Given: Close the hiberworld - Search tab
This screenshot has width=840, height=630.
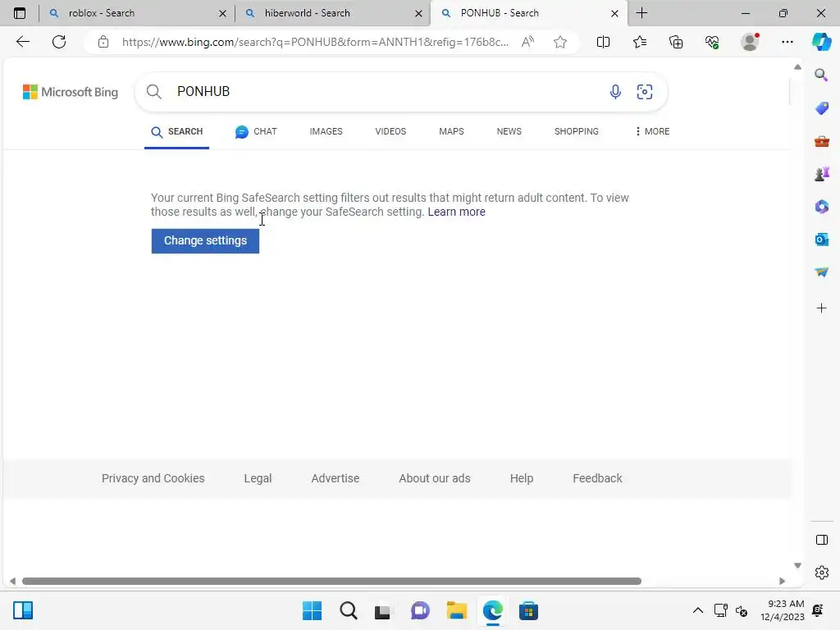Looking at the screenshot, I should (x=418, y=13).
